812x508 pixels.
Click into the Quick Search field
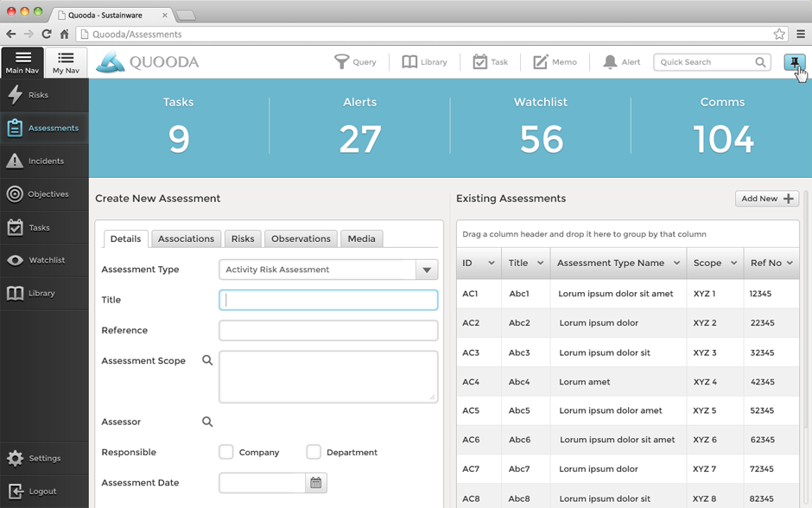[x=704, y=62]
